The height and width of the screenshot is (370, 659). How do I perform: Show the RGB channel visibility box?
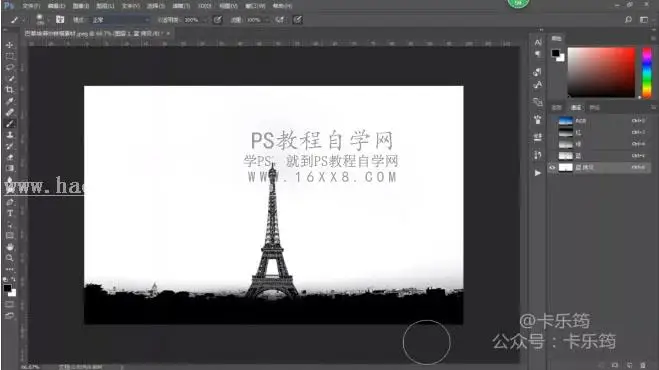pyautogui.click(x=552, y=121)
